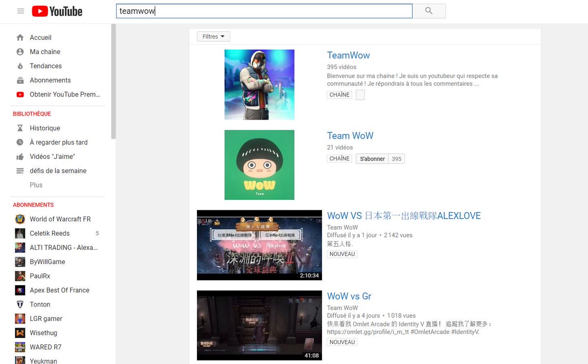Open défis de la semaine playlist
The width and height of the screenshot is (588, 364).
(58, 170)
